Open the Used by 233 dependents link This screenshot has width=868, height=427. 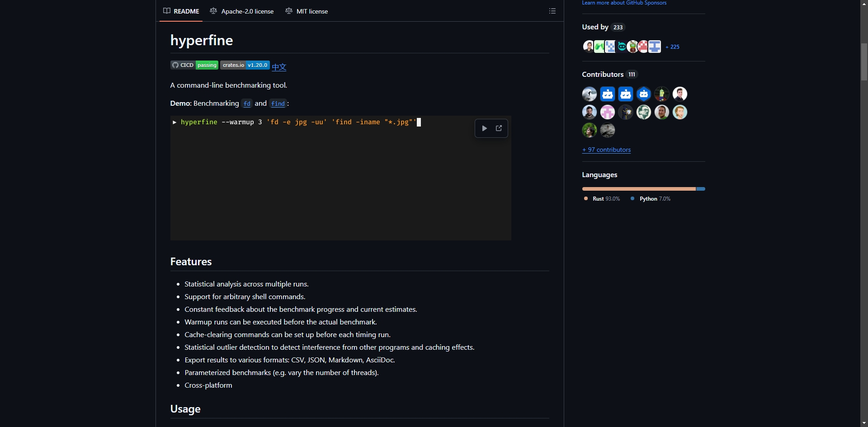[x=604, y=27]
